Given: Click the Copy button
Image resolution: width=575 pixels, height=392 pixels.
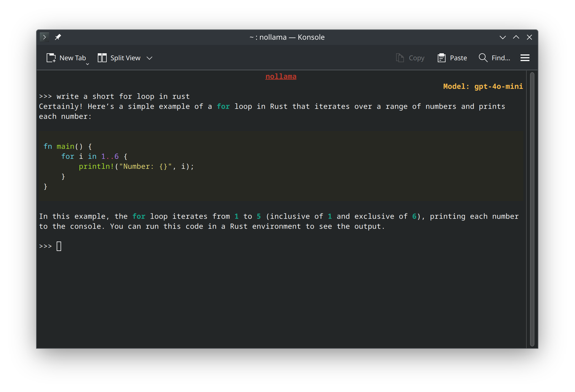Looking at the screenshot, I should coord(410,57).
